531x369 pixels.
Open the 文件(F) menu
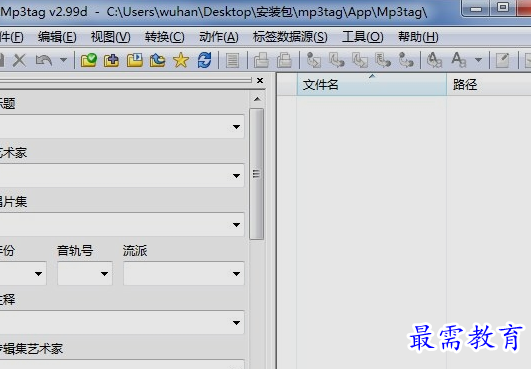coord(12,37)
